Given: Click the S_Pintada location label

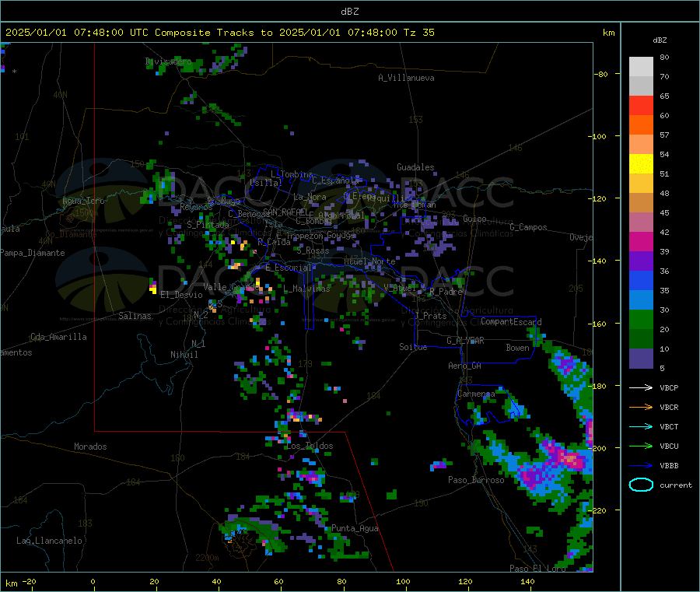Looking at the screenshot, I should (x=208, y=225).
